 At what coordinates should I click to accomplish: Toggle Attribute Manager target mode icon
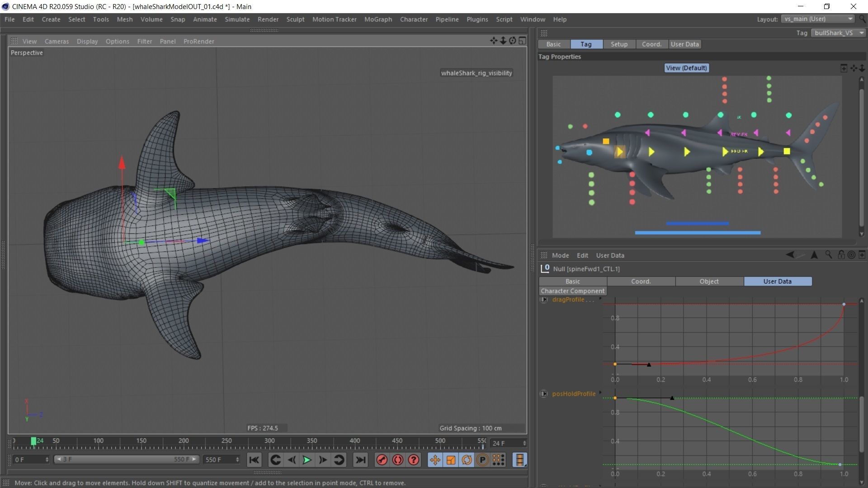(x=851, y=255)
